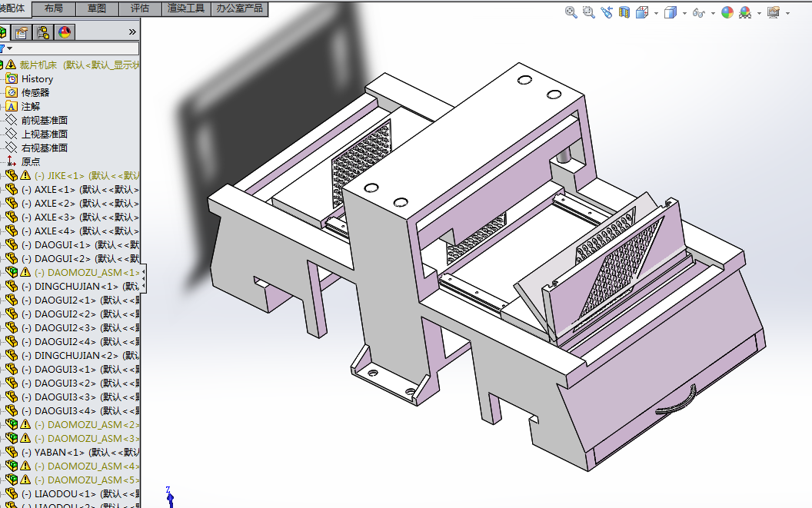This screenshot has height=508, width=812.
Task: Activate the Zoom to Area tool
Action: coord(587,12)
